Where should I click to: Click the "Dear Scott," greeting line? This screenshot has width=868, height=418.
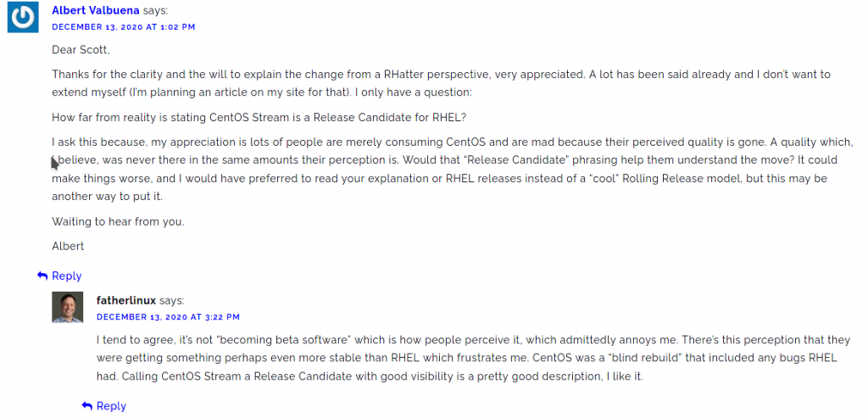point(81,50)
